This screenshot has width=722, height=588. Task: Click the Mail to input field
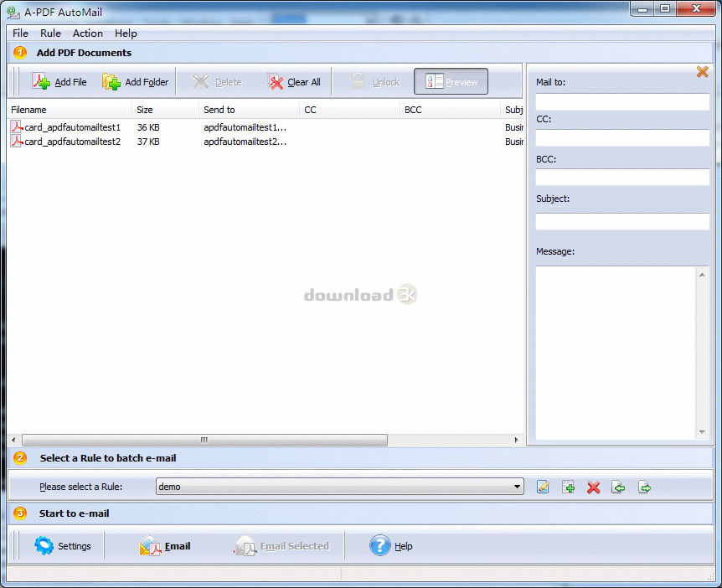622,101
